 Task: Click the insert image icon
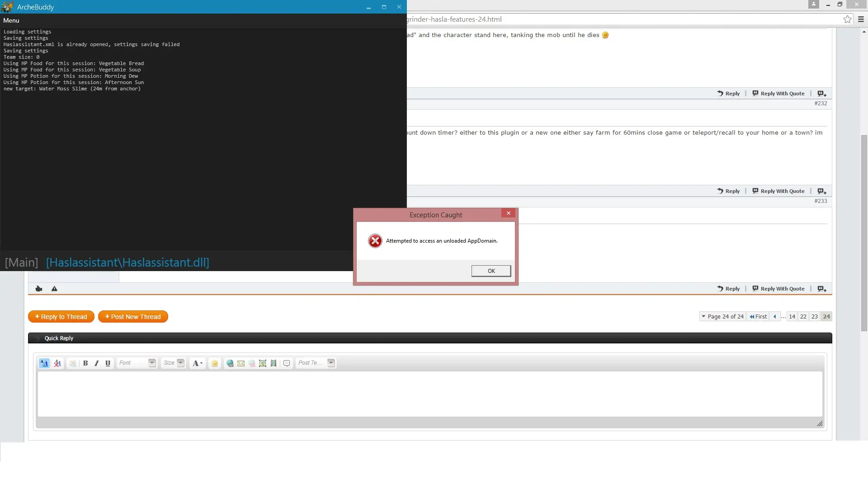(263, 363)
